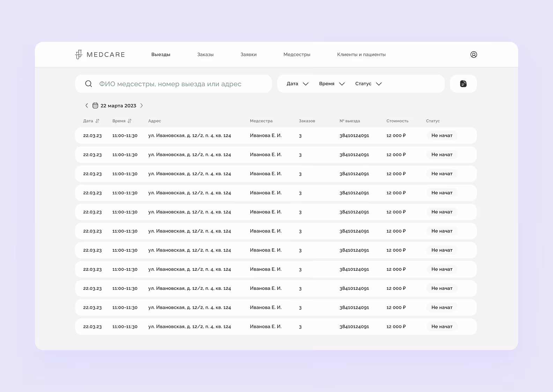
Task: Click Не начат status in fourth row
Action: [x=442, y=193]
